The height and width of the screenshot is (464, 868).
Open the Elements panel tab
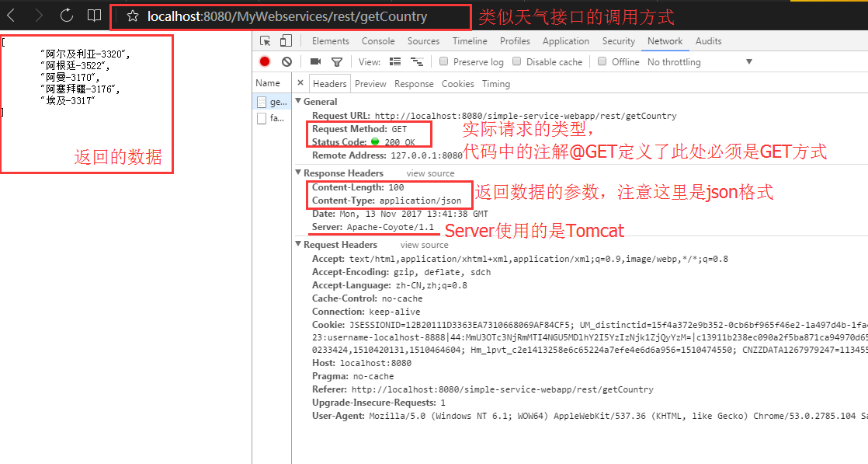331,41
